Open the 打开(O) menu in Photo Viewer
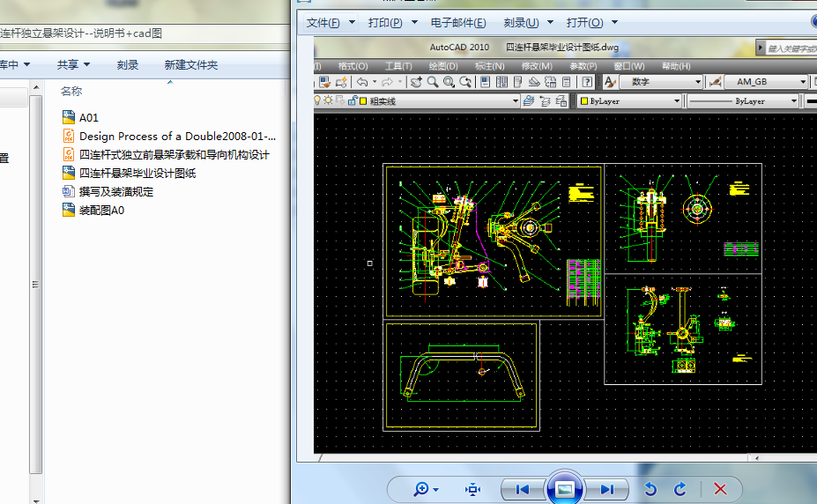Image resolution: width=817 pixels, height=504 pixels. [584, 23]
